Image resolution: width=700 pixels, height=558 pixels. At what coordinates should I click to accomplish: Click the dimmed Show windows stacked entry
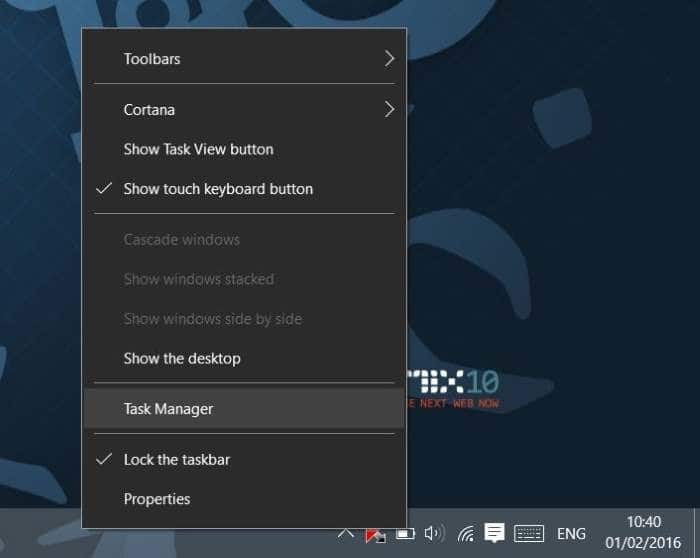coord(244,279)
